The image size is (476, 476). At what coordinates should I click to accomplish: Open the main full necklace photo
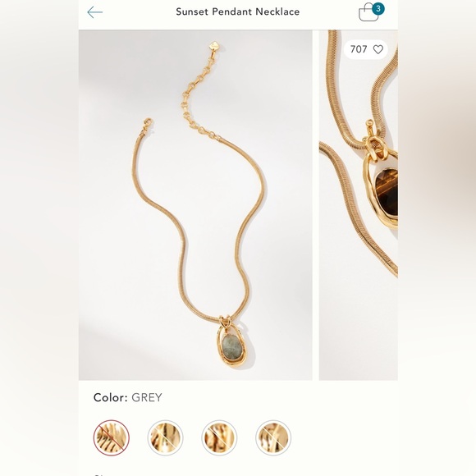pyautogui.click(x=195, y=205)
